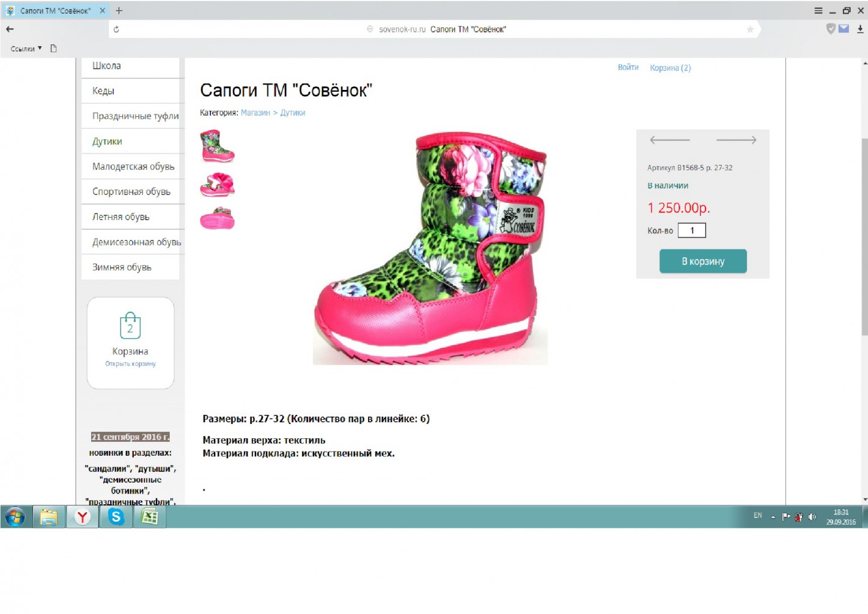Add the boots with В корзину button

click(x=703, y=261)
